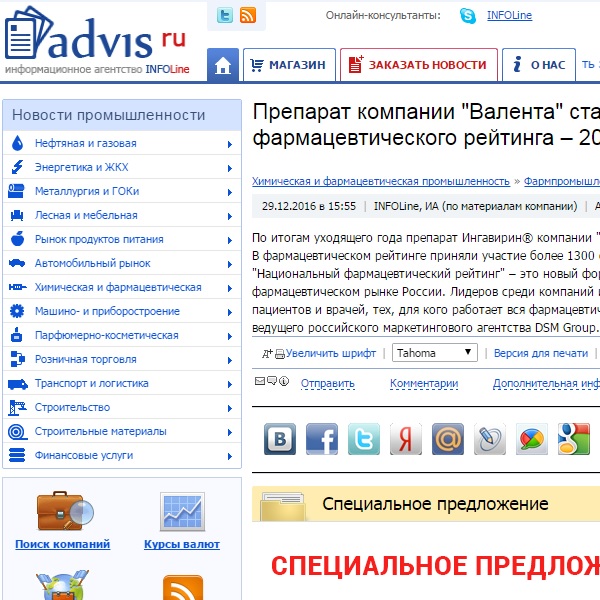600x600 pixels.
Task: Share article via Mail.ru icon
Action: [x=448, y=439]
